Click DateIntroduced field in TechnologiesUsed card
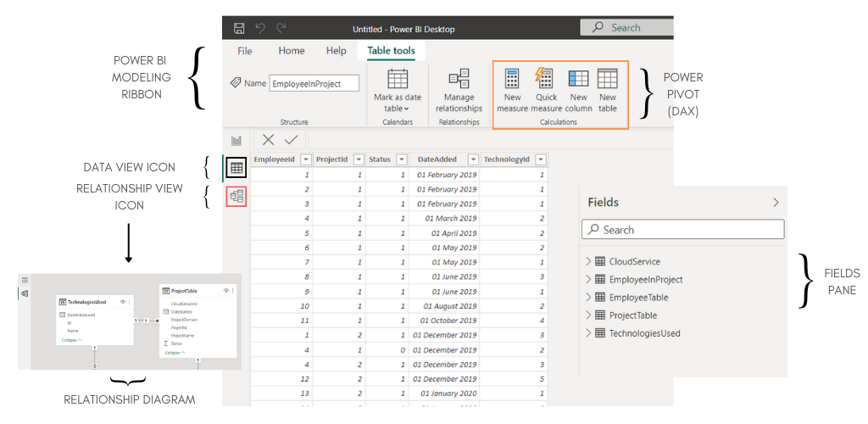This screenshot has width=868, height=424. coord(81,315)
